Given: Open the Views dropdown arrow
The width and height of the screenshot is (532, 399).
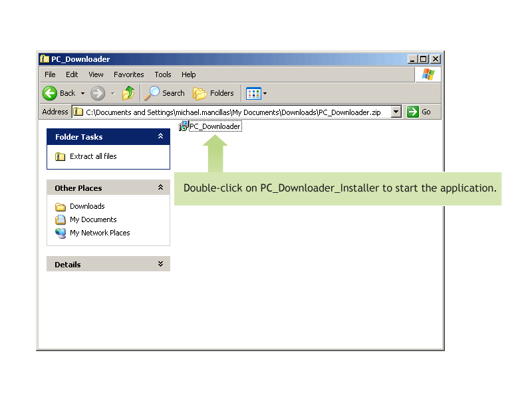Looking at the screenshot, I should (x=265, y=93).
